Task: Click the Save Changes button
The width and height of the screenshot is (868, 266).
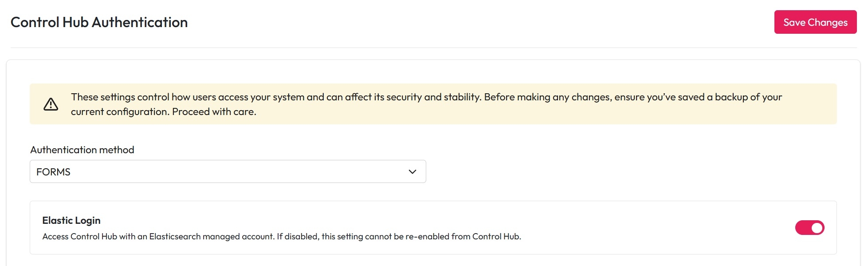Action: (815, 22)
